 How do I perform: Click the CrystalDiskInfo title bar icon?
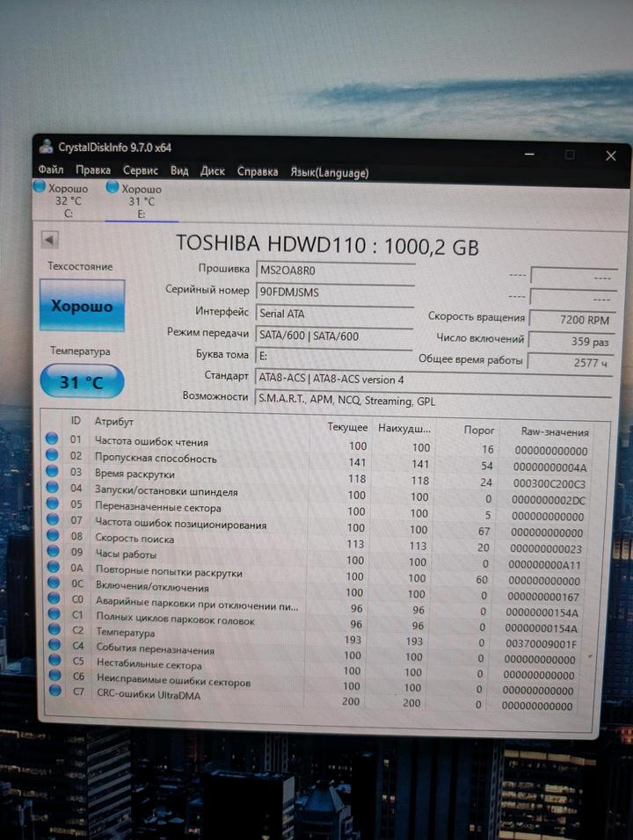[x=46, y=146]
